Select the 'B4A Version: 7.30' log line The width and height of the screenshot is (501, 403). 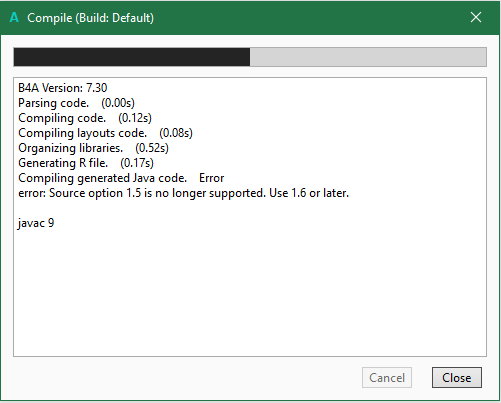[63, 88]
